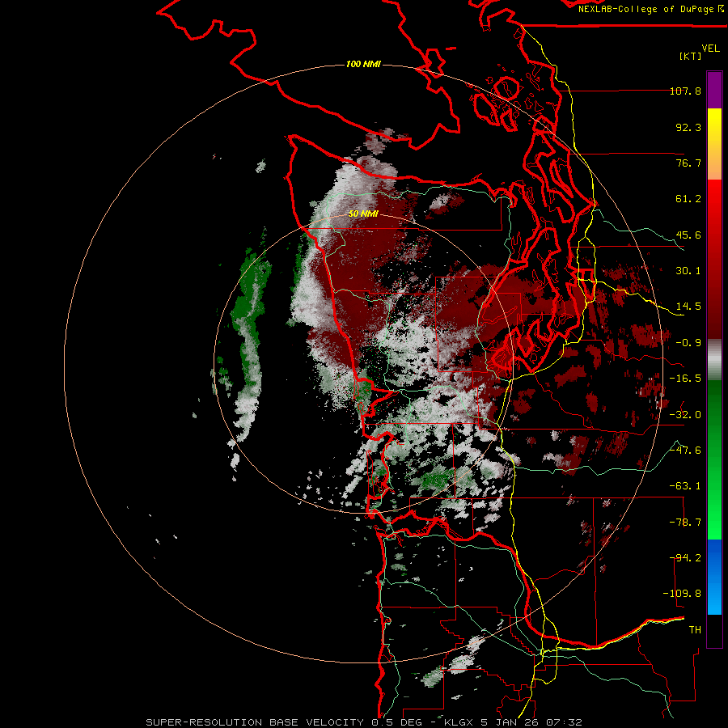Click the 100 NMI range ring label
This screenshot has width=728, height=728.
[x=363, y=64]
